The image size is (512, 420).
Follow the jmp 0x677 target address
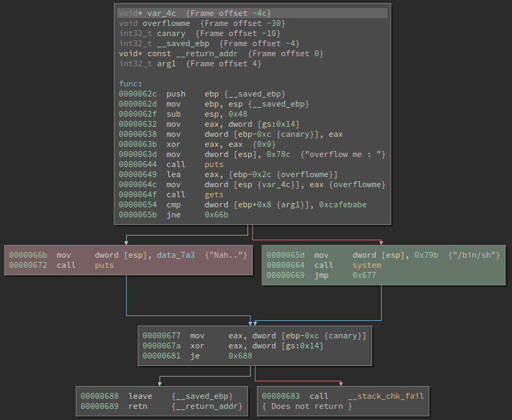coord(364,275)
